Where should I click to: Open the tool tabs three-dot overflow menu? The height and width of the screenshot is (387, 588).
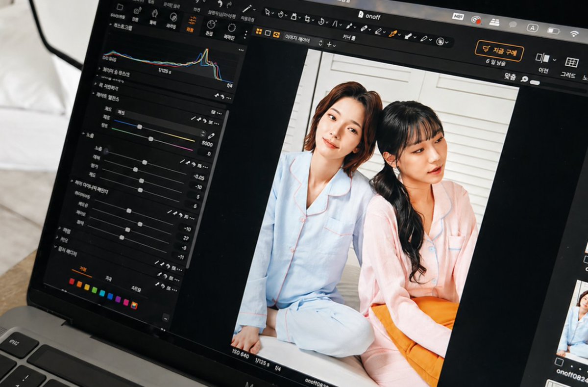pos(245,34)
